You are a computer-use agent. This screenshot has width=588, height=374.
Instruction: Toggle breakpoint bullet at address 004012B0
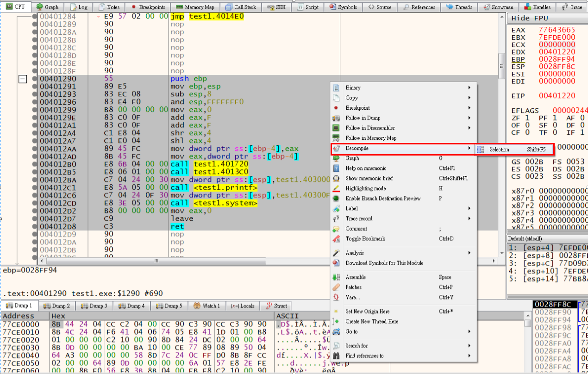point(35,164)
